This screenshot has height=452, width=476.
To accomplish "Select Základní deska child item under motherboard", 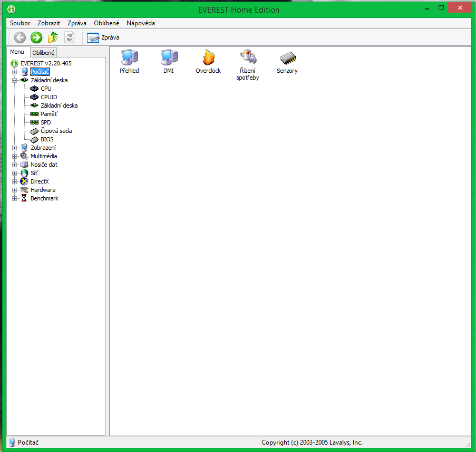I will pyautogui.click(x=59, y=105).
